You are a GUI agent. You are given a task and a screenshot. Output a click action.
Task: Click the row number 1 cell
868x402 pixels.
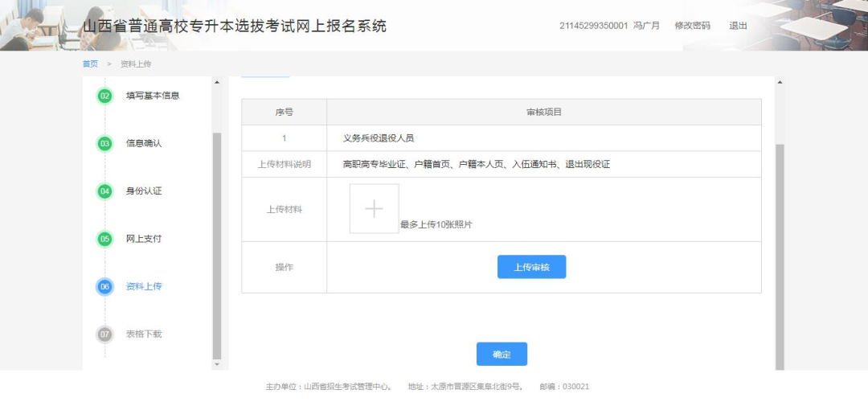[284, 138]
